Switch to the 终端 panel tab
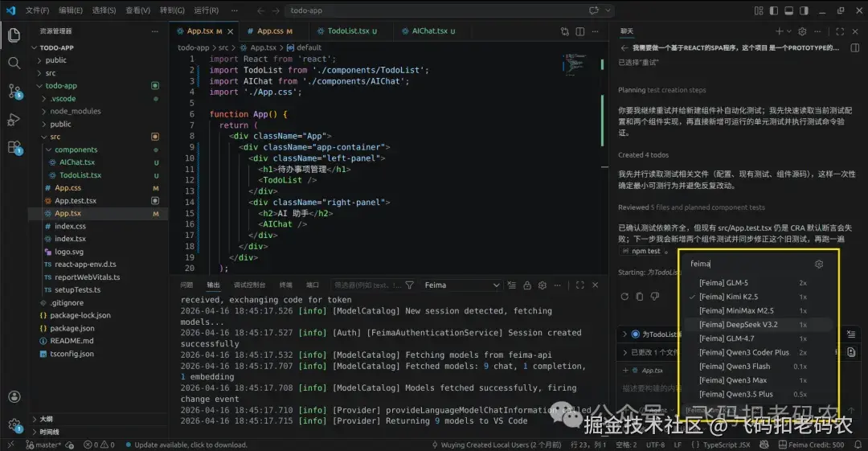The width and height of the screenshot is (868, 451). (285, 285)
